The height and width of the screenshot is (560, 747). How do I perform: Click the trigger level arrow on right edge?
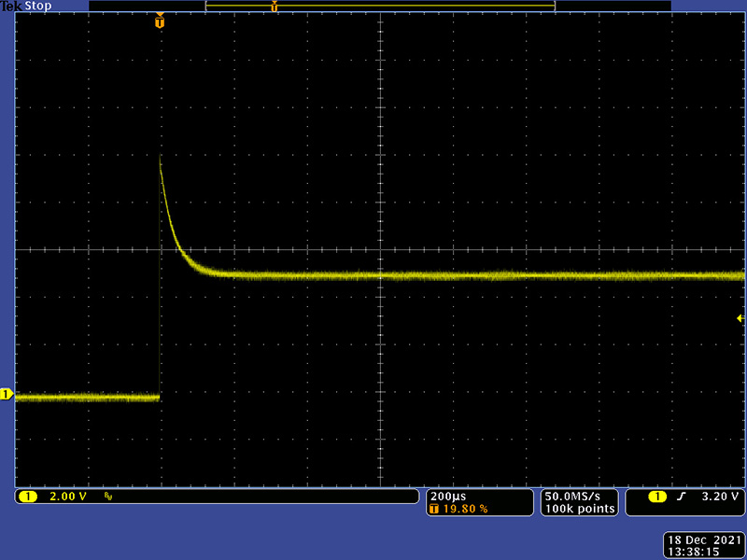(x=740, y=318)
